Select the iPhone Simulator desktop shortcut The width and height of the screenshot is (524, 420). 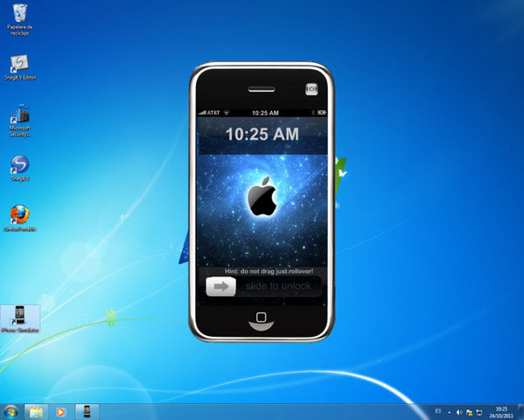click(x=20, y=319)
